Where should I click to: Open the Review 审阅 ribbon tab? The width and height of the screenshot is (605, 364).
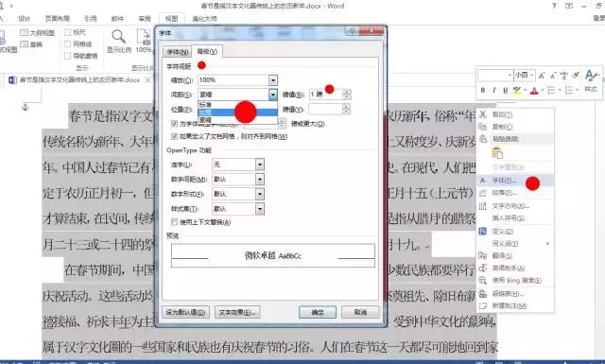145,19
